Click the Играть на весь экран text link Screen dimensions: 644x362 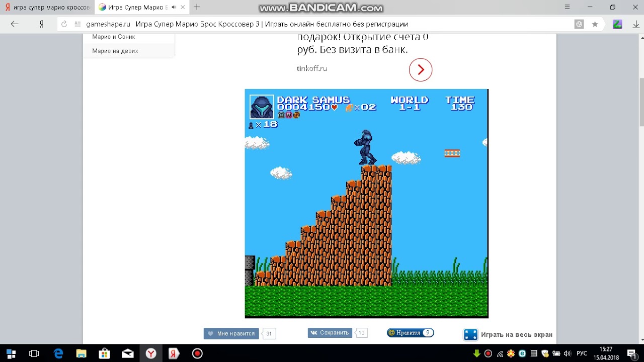click(517, 334)
